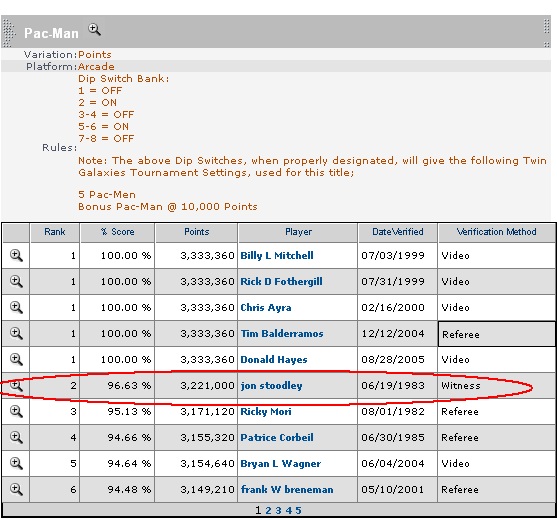Sort by Player column header
This screenshot has height=520, width=557.
click(298, 232)
